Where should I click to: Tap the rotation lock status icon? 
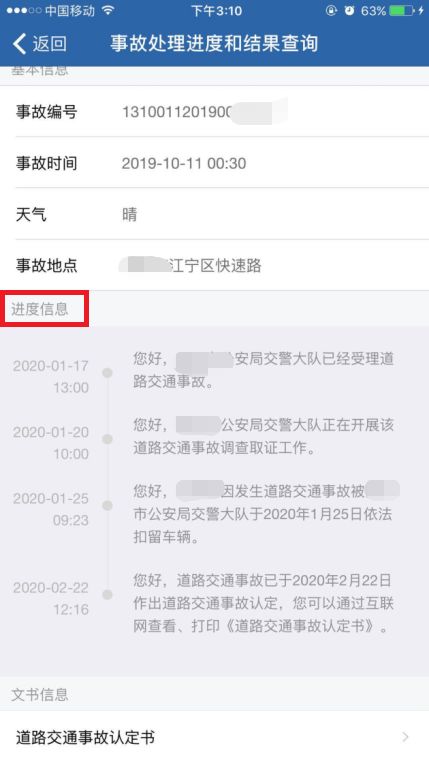pyautogui.click(x=331, y=10)
